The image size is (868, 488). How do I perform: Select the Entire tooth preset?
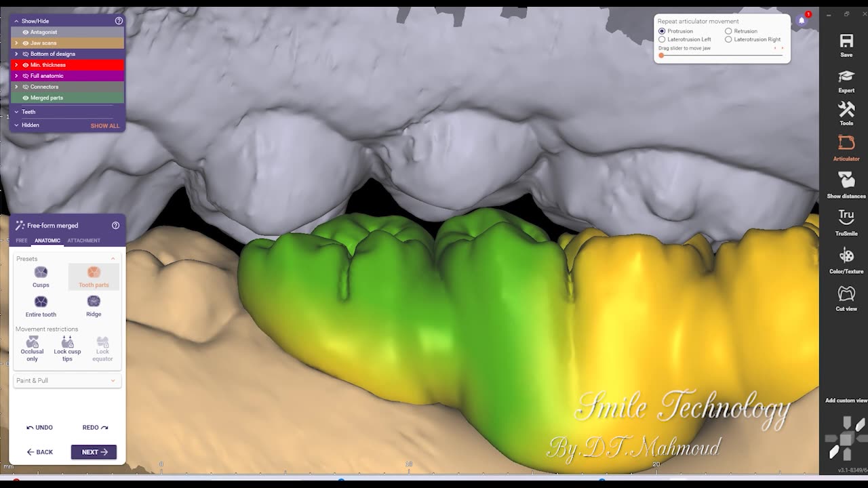point(41,306)
